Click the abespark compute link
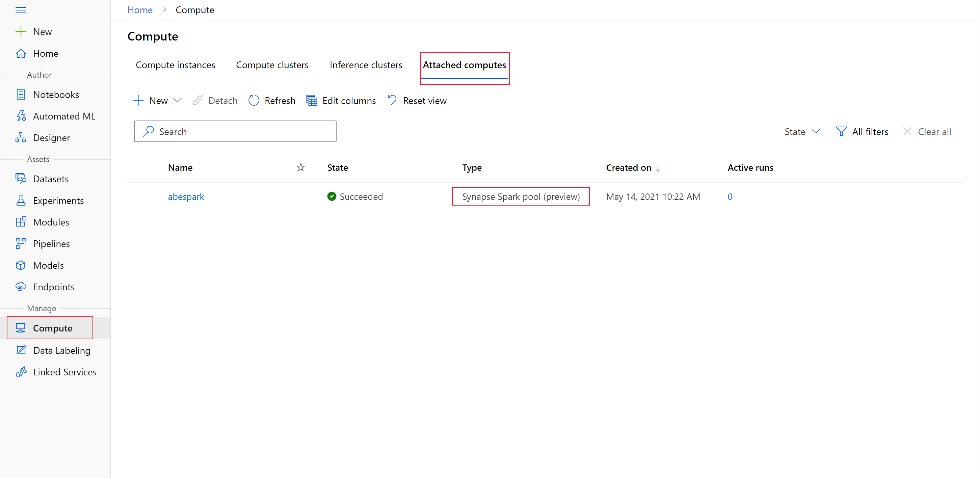 tap(186, 197)
